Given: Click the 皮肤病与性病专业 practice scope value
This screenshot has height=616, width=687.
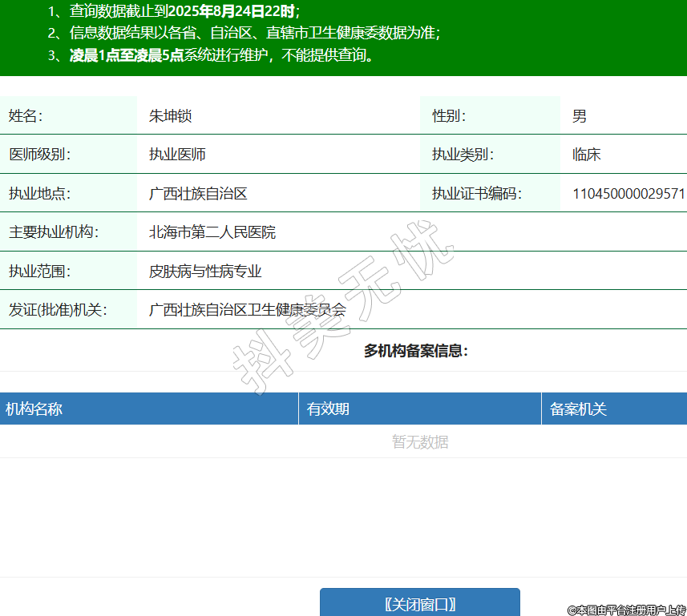Looking at the screenshot, I should pyautogui.click(x=205, y=272).
